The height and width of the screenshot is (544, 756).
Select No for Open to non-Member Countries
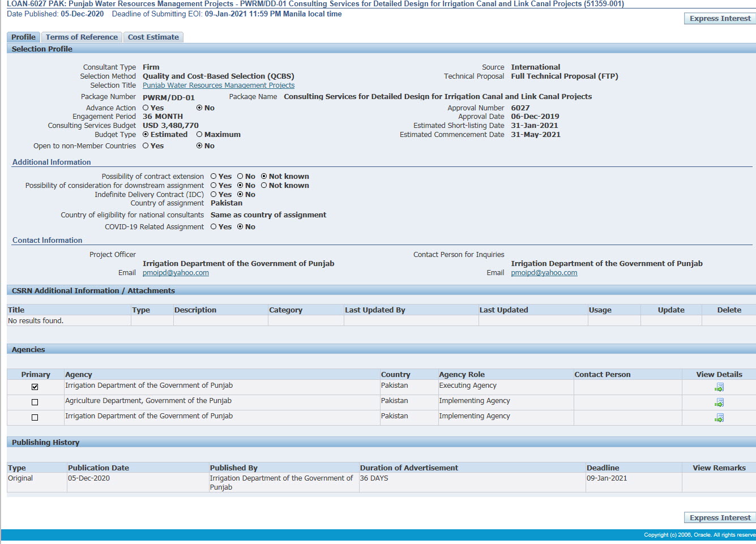199,146
